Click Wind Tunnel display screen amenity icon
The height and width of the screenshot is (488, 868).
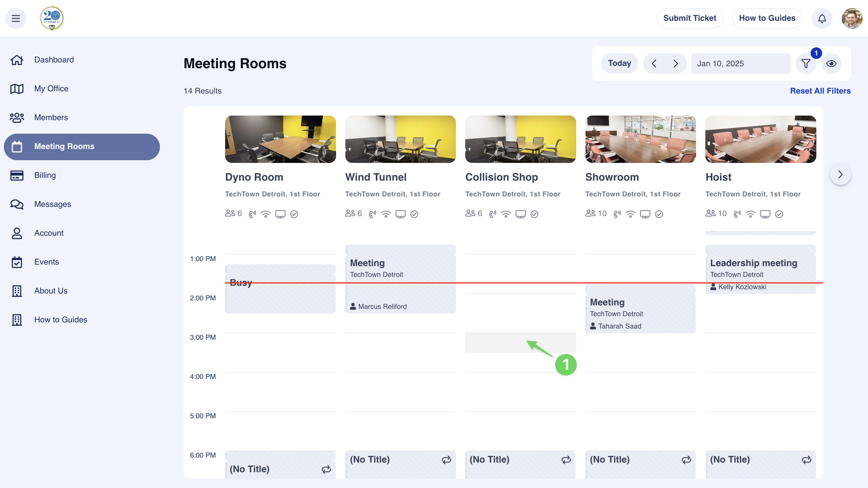[x=400, y=214]
